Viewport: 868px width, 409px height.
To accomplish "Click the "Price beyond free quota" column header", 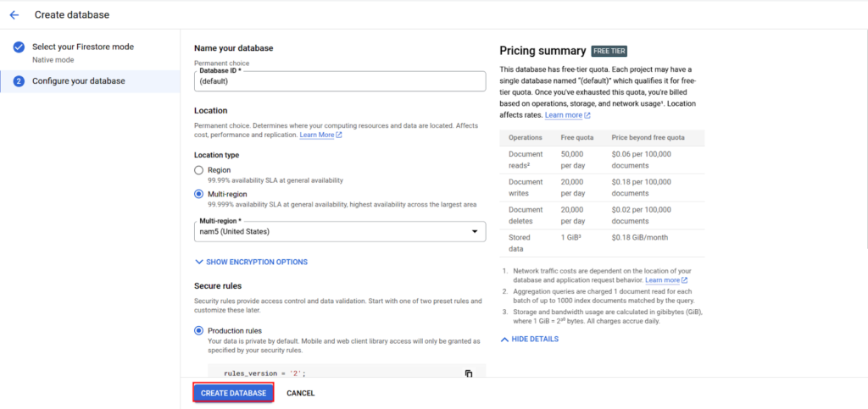I will point(648,138).
